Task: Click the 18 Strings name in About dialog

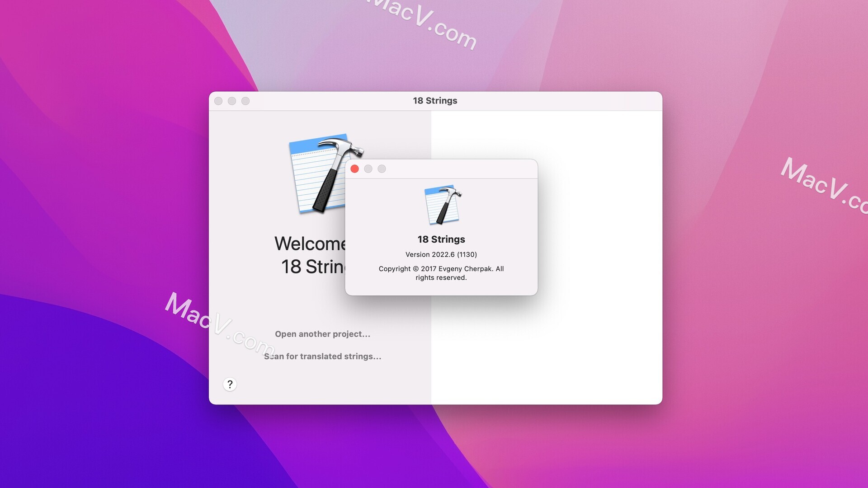Action: pos(441,239)
